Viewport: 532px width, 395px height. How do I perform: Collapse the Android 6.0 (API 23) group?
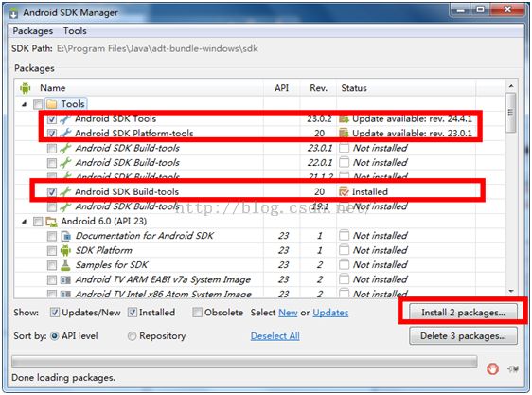click(24, 222)
